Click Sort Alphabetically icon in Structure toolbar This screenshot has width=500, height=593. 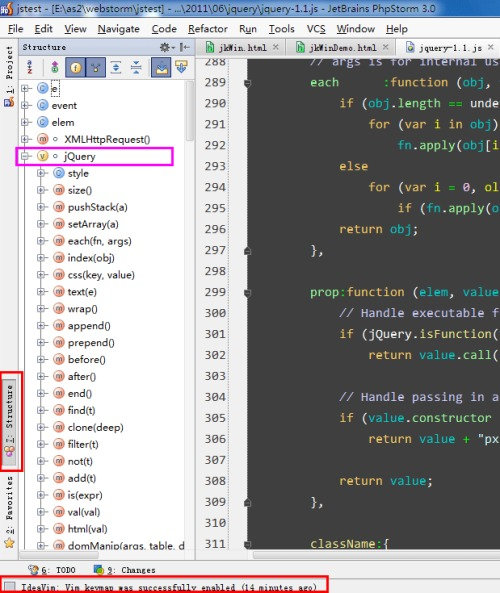click(30, 67)
